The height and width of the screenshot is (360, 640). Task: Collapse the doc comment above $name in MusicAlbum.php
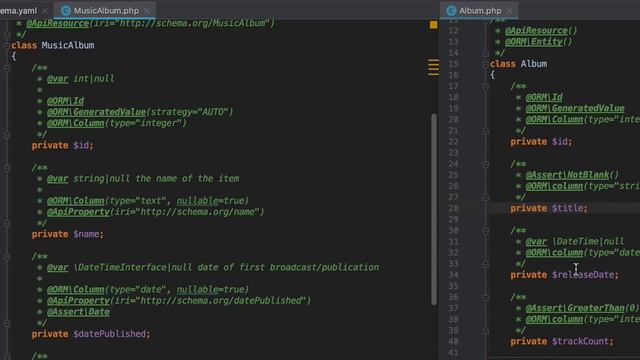(x=7, y=168)
